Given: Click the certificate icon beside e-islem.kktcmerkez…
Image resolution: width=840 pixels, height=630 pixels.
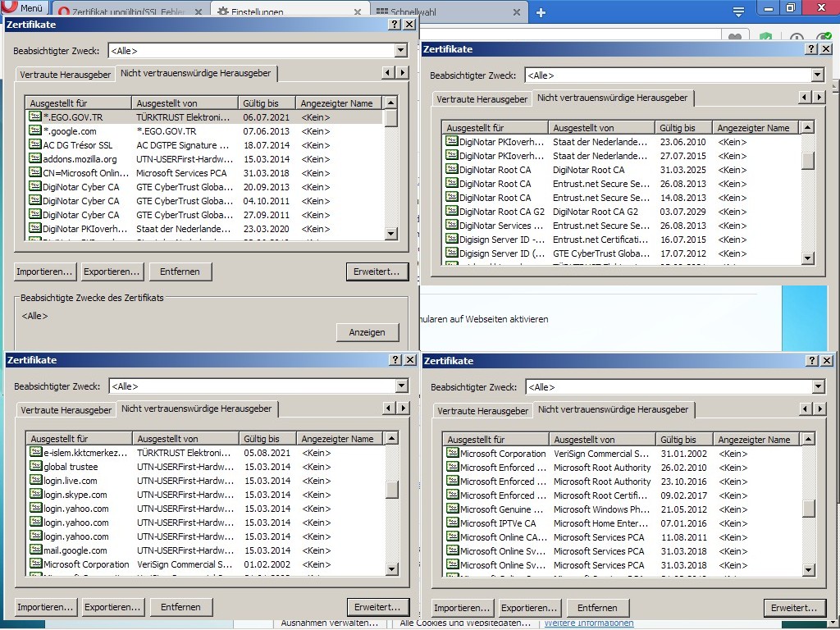Looking at the screenshot, I should click(36, 452).
